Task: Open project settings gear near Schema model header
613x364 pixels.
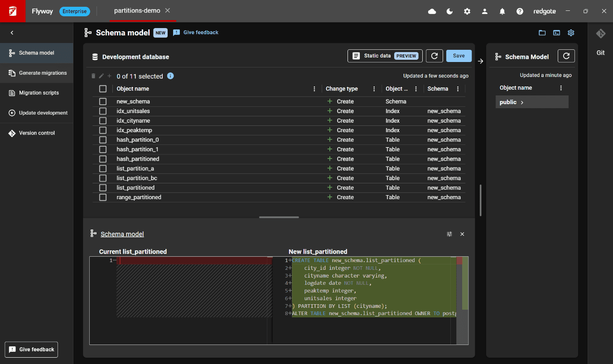Action: (x=571, y=33)
